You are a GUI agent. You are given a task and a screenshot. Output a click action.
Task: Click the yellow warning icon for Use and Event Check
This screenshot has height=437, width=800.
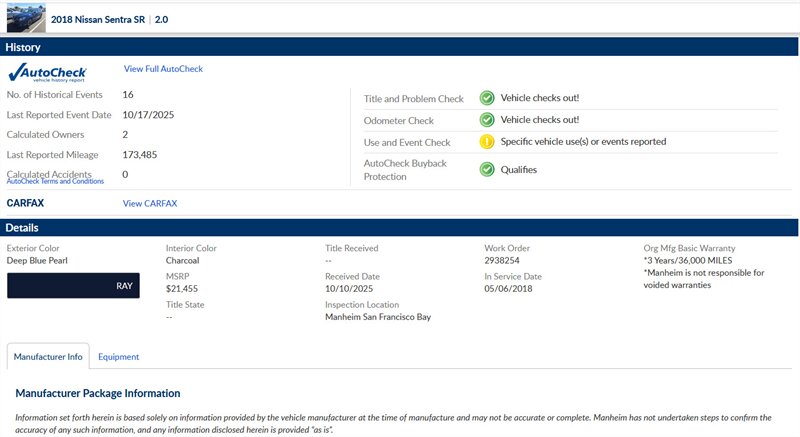pos(487,142)
